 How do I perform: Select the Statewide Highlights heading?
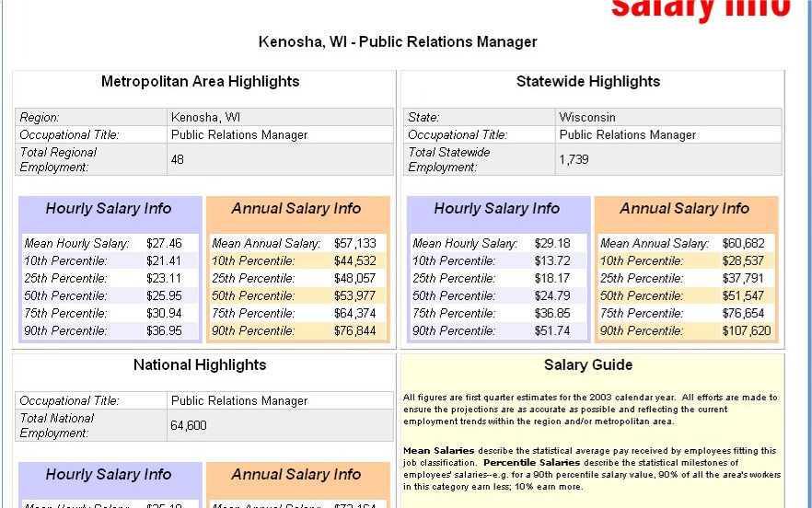[587, 82]
